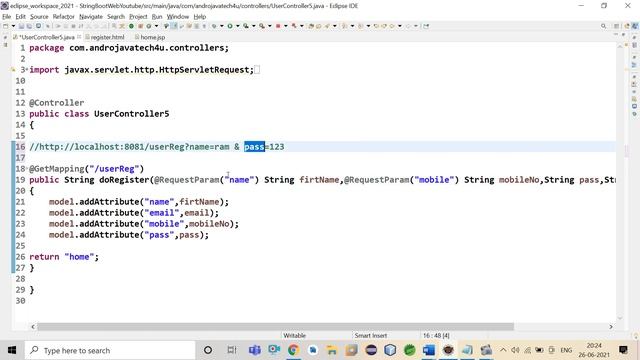Switch to the home.jsp editor tab
The width and height of the screenshot is (640, 360).
(150, 37)
